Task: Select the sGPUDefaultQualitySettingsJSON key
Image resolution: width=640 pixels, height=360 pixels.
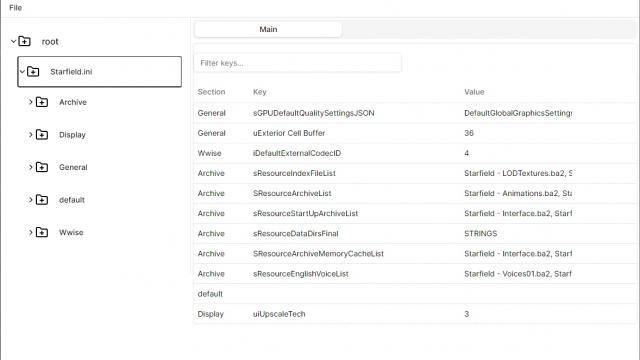Action: coord(313,113)
